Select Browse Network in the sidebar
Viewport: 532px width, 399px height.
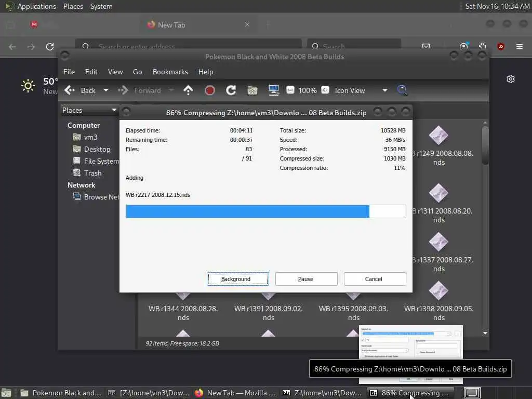click(x=96, y=197)
